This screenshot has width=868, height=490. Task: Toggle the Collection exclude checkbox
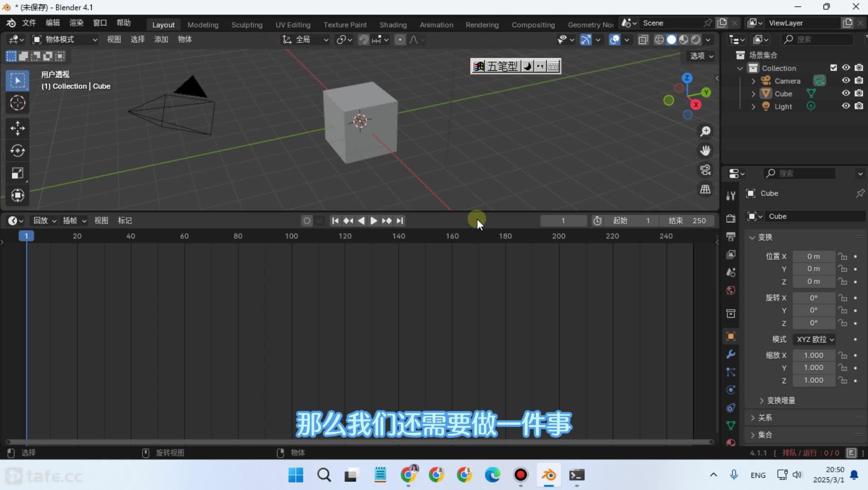click(x=833, y=68)
